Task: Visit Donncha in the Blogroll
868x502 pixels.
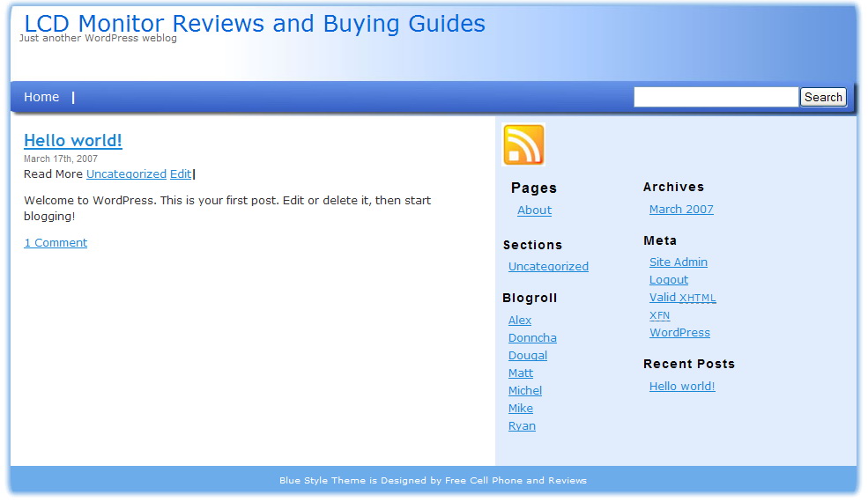Action: [532, 338]
